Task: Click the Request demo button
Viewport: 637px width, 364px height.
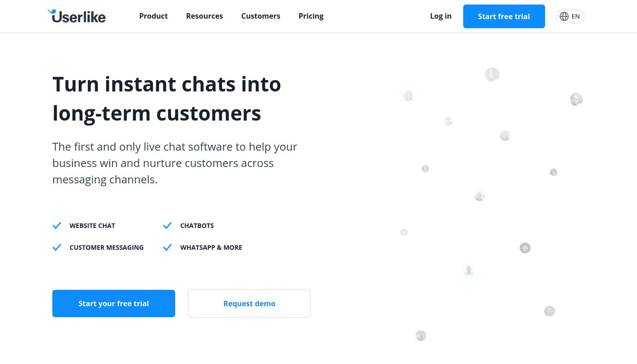Action: [249, 303]
